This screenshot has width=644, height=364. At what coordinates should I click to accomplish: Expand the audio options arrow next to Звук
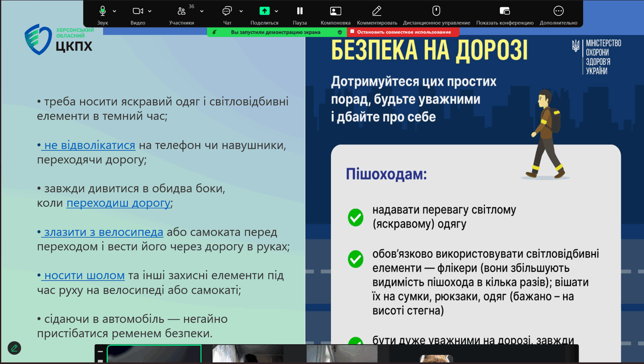[x=115, y=11]
